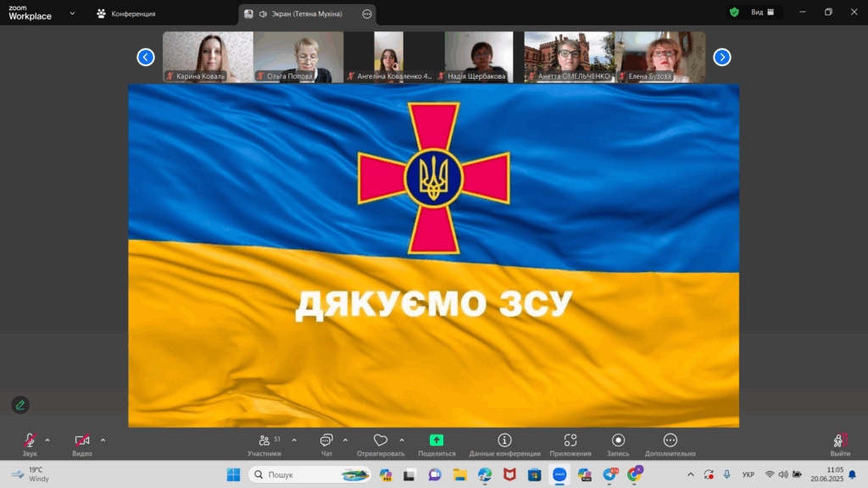Viewport: 868px width, 488px height.
Task: Expand chat options arrow next to Чат
Action: pyautogui.click(x=346, y=441)
